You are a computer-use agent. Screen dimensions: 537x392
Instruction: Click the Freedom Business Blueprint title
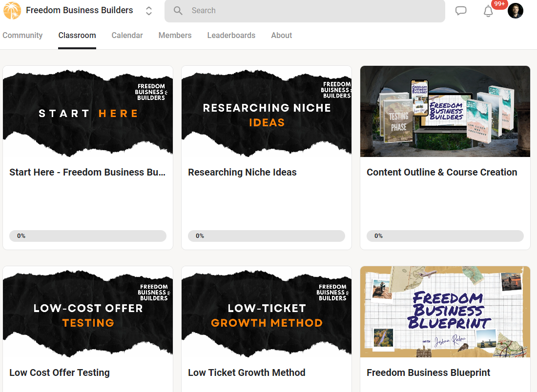pos(429,372)
